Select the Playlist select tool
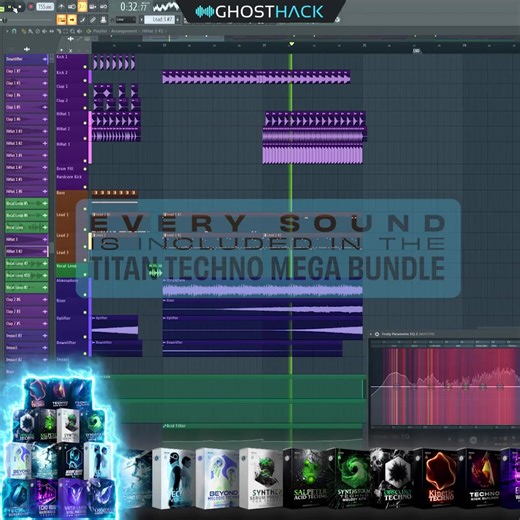Image resolution: width=520 pixels, height=520 pixels. point(66,31)
